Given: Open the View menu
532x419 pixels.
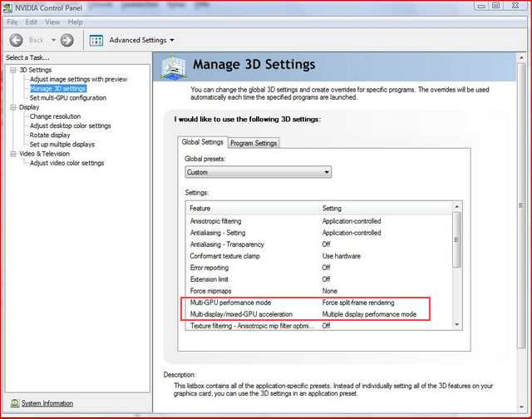Looking at the screenshot, I should click(x=52, y=22).
